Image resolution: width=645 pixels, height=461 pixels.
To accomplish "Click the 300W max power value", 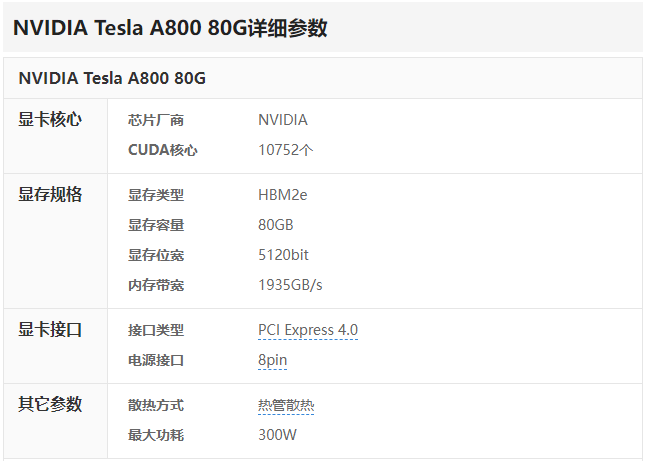I will point(277,435).
